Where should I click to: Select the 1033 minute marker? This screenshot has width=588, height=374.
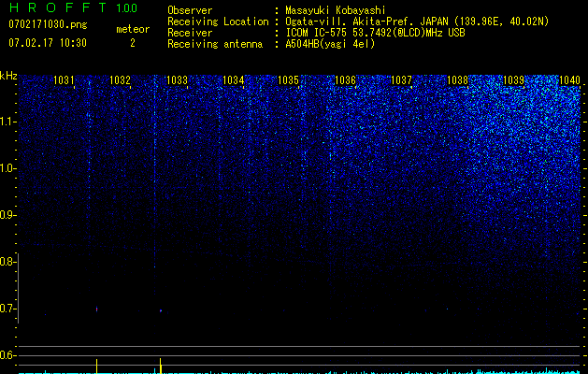pyautogui.click(x=177, y=80)
